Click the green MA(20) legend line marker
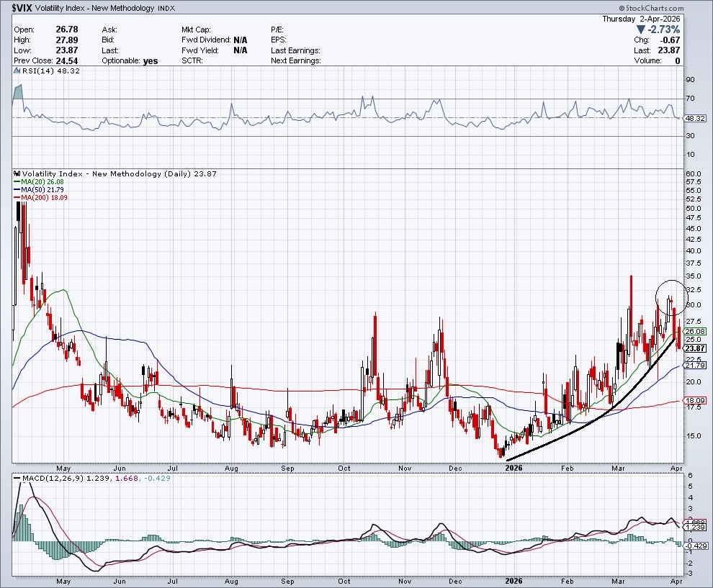Viewport: 713px width, 588px height. (x=17, y=182)
